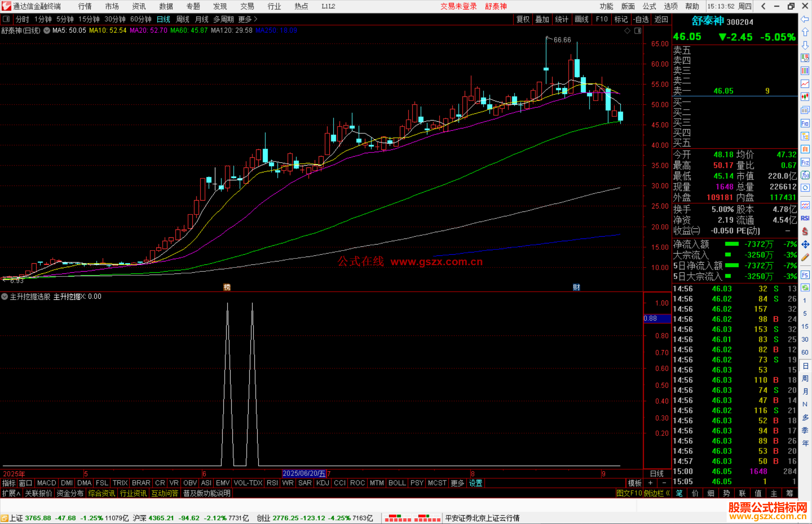Viewport: 812px width, 524px height.
Task: Click the circle shape sidebar icon
Action: [805, 188]
